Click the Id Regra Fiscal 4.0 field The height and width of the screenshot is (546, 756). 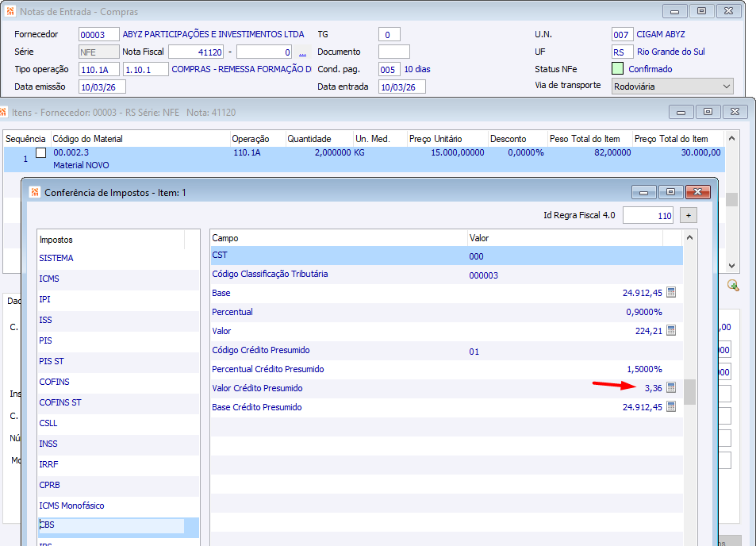pyautogui.click(x=648, y=216)
